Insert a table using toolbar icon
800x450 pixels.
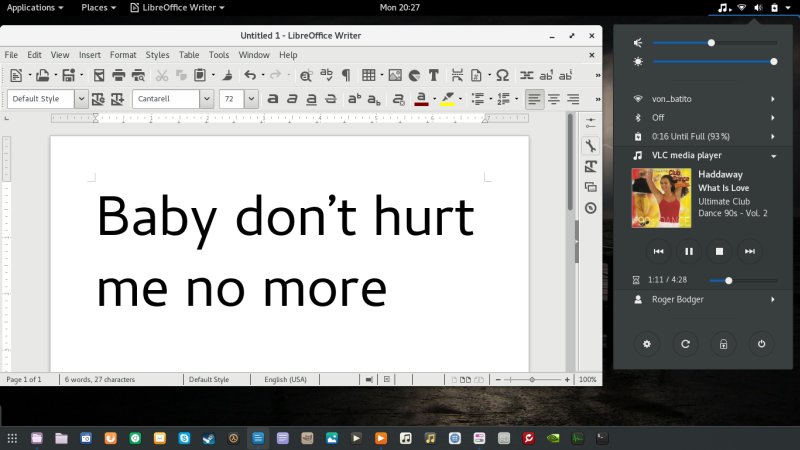click(369, 75)
